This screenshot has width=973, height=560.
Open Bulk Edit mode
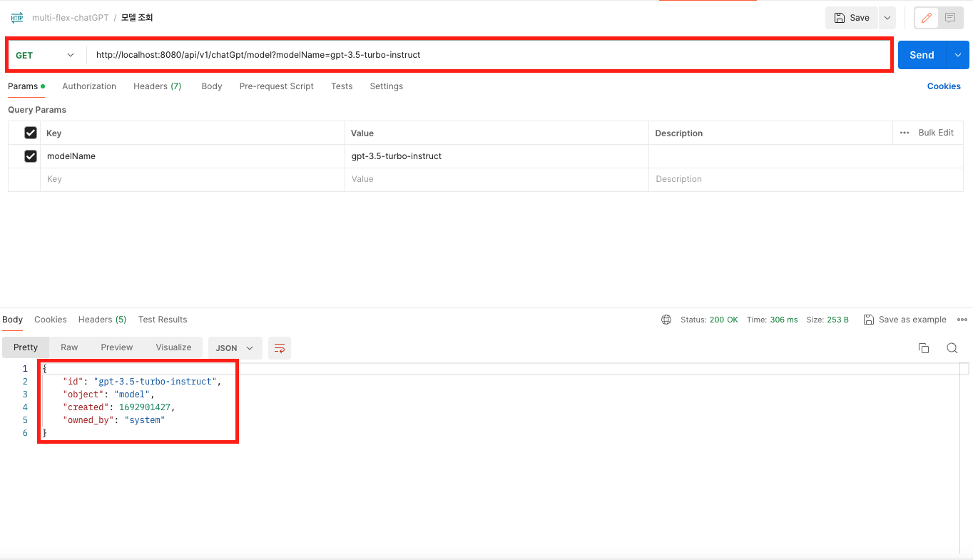(936, 133)
